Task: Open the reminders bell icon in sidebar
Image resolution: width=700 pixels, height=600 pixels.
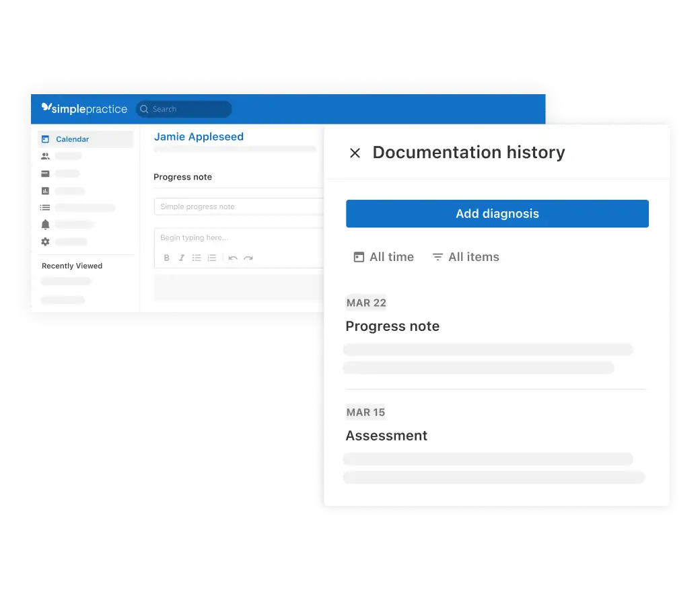Action: (45, 225)
